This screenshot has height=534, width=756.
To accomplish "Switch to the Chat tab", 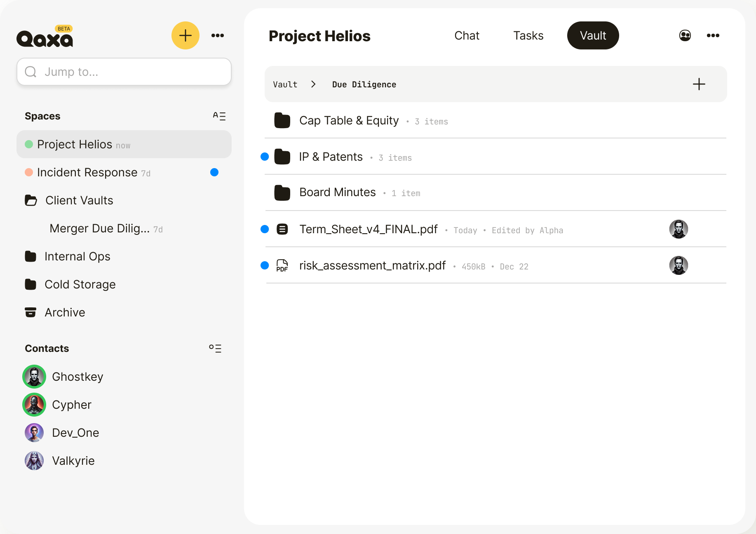I will pos(467,35).
